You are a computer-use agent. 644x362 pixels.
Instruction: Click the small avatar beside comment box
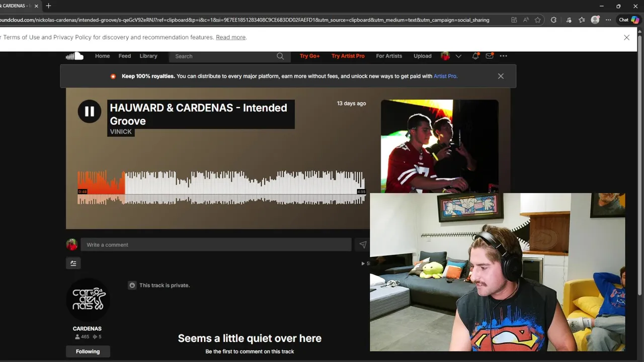pos(72,245)
